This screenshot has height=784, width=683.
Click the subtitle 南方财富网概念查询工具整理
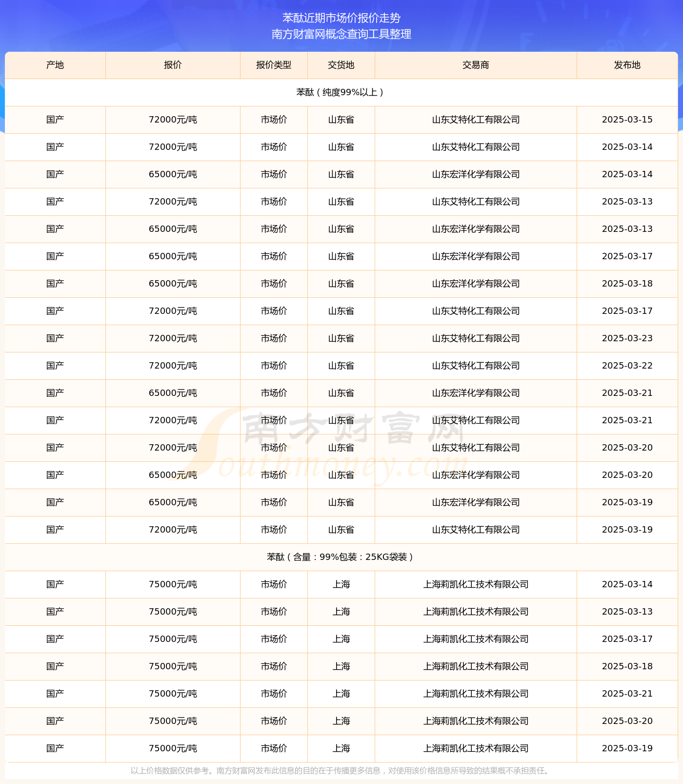pyautogui.click(x=341, y=34)
